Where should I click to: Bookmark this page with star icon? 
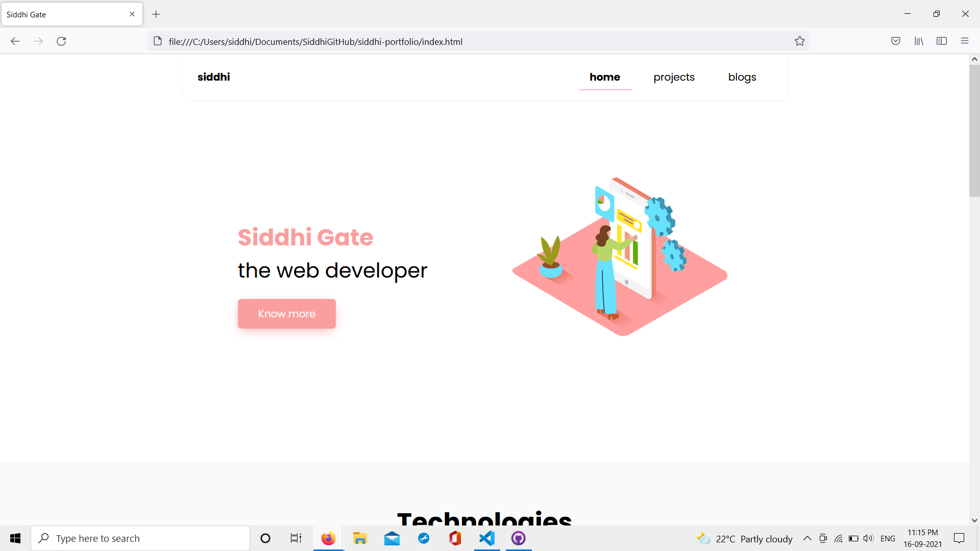799,41
